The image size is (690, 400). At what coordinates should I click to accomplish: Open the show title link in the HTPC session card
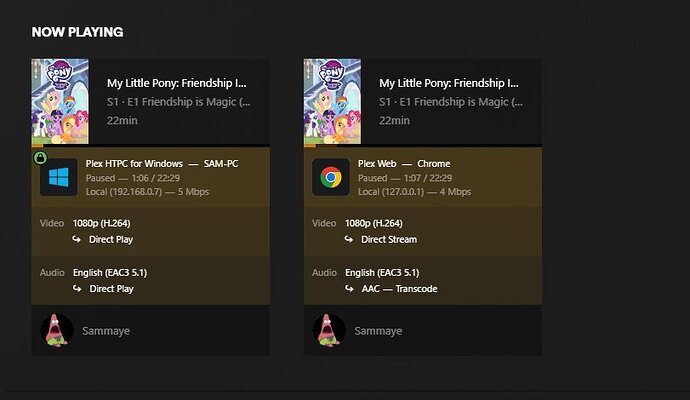pyautogui.click(x=177, y=83)
